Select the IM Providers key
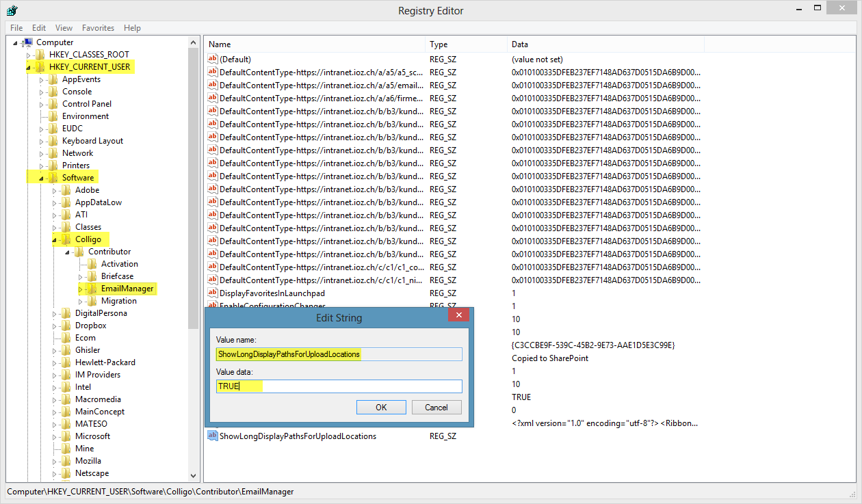The image size is (862, 504). tap(98, 375)
